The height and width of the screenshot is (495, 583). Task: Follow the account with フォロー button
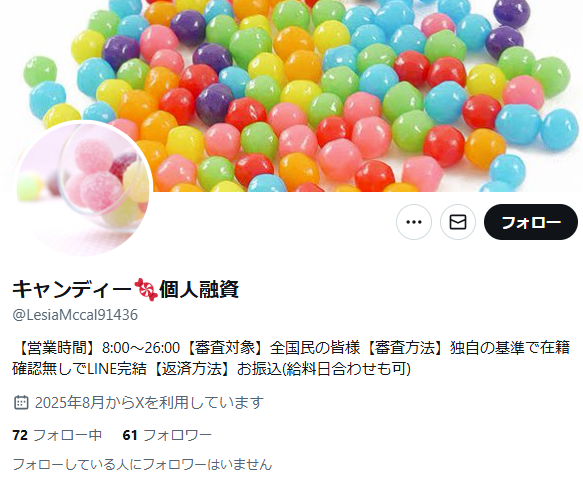tap(531, 222)
